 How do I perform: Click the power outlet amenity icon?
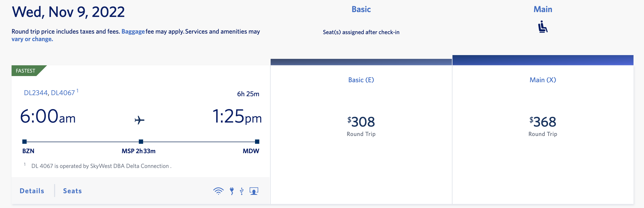[232, 191]
